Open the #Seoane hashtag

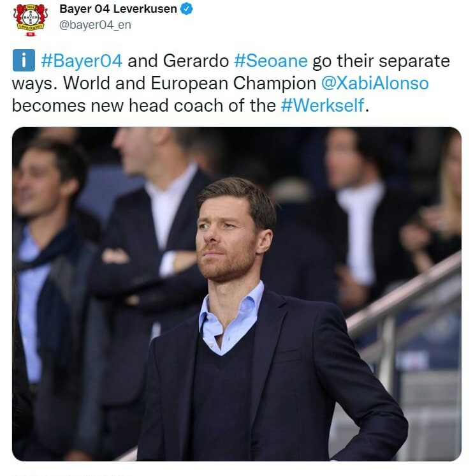[x=271, y=61]
